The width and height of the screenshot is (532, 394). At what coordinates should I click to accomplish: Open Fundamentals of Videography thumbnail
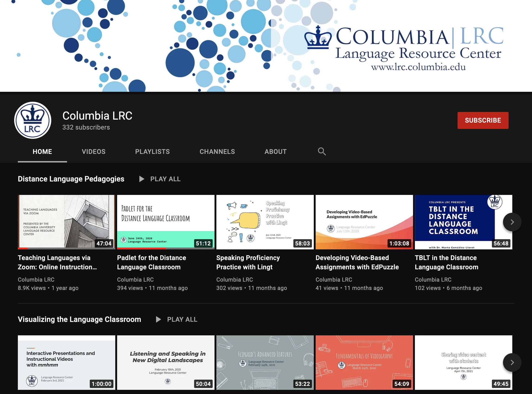click(x=364, y=362)
